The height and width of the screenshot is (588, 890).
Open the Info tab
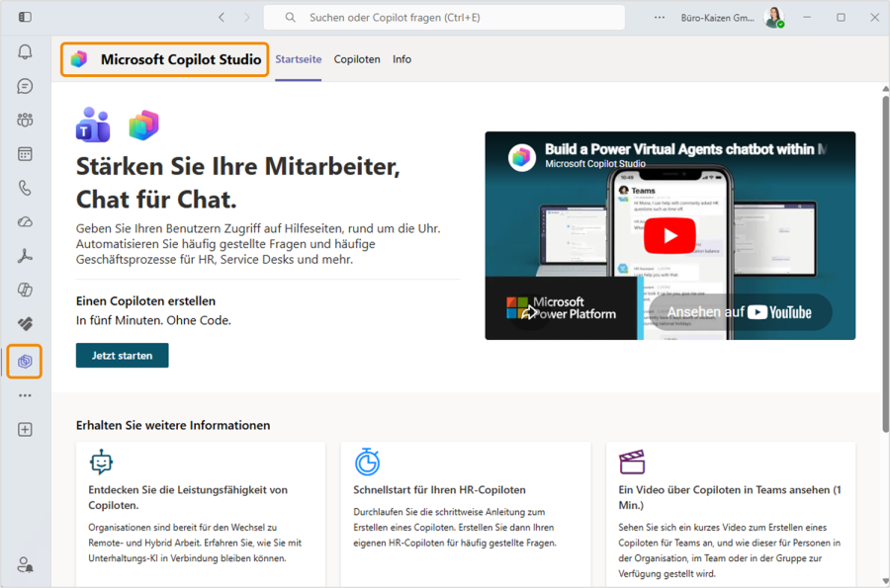pos(401,59)
